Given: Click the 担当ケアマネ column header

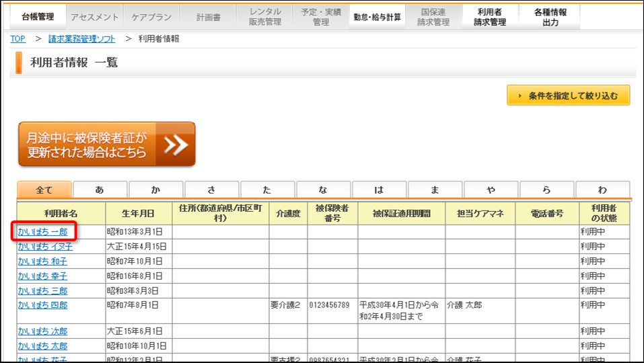Looking at the screenshot, I should (480, 213).
